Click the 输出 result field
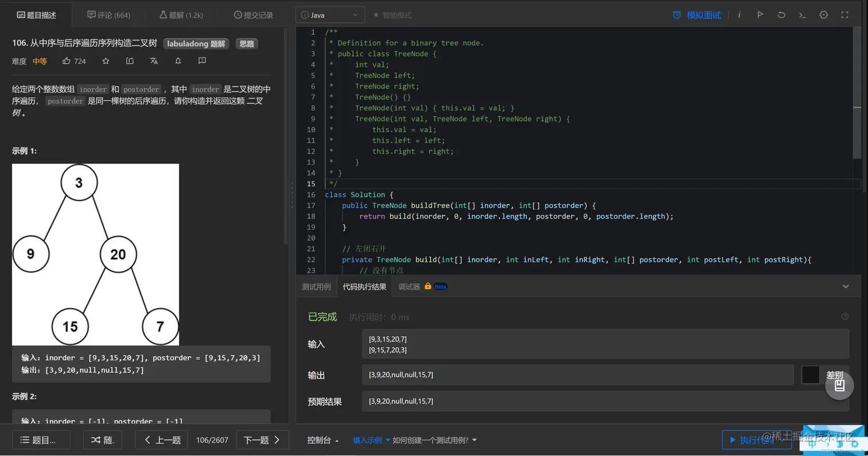 [578, 375]
